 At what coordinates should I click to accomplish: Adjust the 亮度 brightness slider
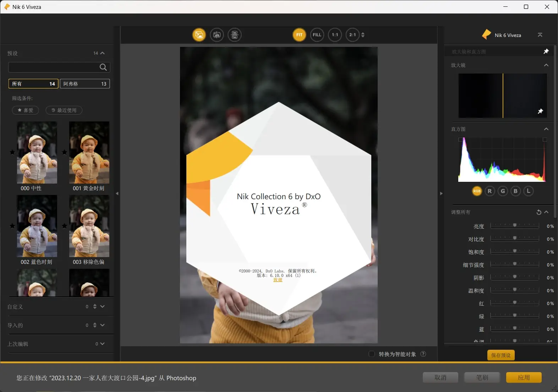[515, 226]
